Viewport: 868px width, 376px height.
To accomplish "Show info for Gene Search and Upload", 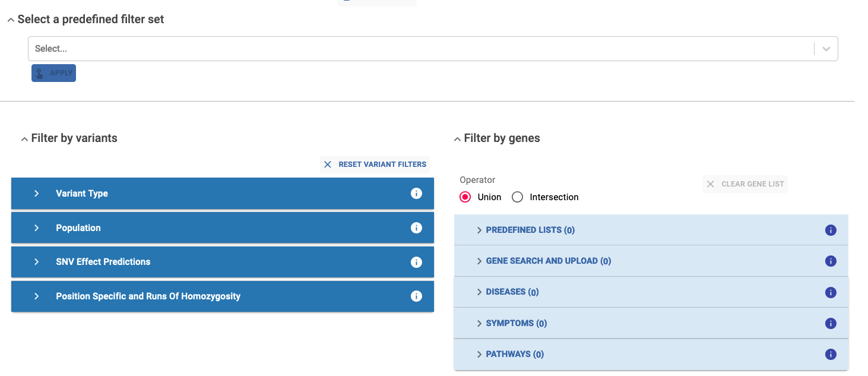I will click(831, 261).
